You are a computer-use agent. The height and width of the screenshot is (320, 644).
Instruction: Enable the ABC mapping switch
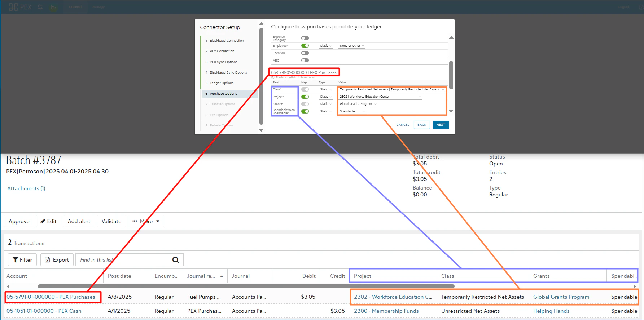pyautogui.click(x=305, y=61)
